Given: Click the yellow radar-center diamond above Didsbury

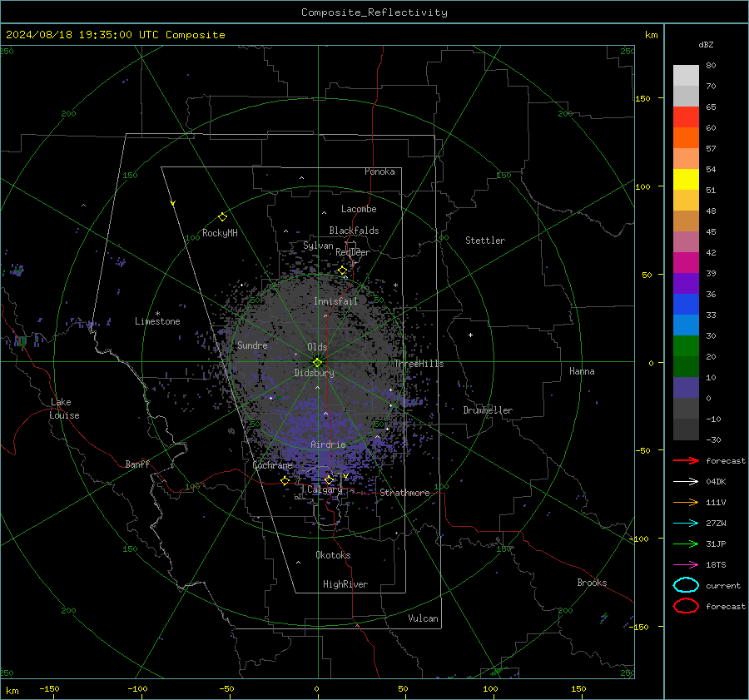Looking at the screenshot, I should [317, 363].
